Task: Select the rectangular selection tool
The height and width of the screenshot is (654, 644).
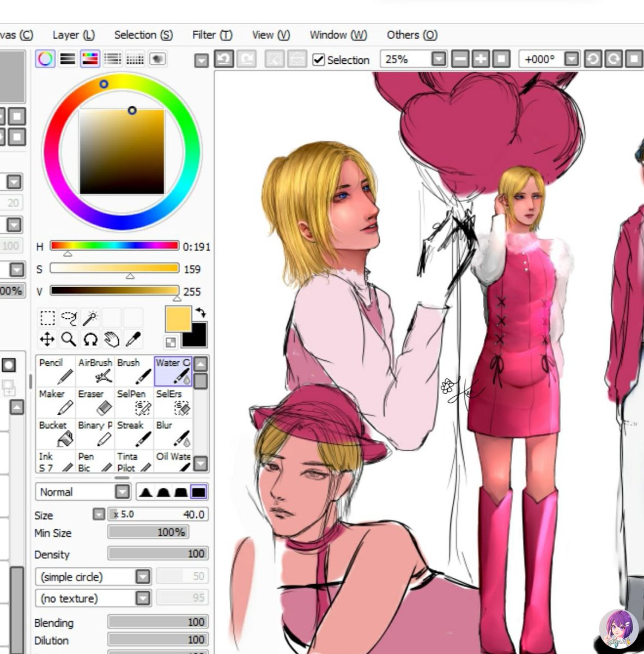Action: point(47,318)
